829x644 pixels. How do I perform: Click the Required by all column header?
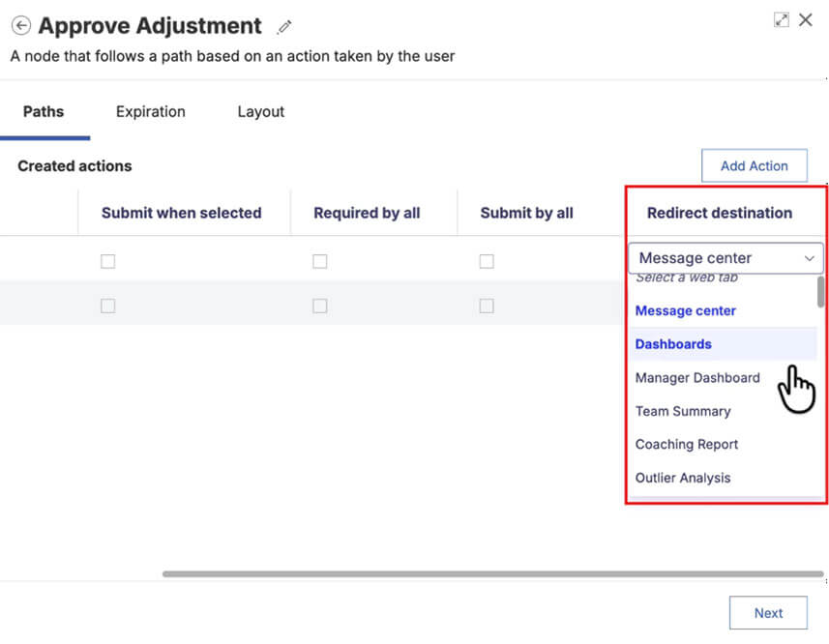(x=367, y=213)
